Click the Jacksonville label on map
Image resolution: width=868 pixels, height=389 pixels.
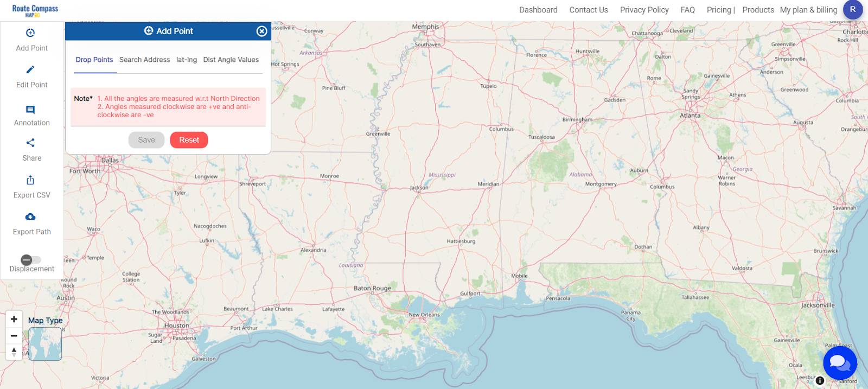pos(818,305)
